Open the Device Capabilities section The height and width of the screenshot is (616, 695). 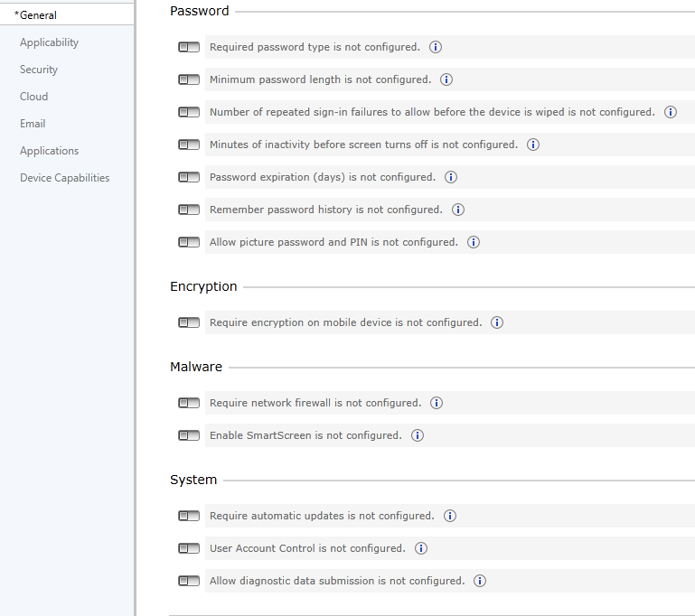pyautogui.click(x=65, y=178)
